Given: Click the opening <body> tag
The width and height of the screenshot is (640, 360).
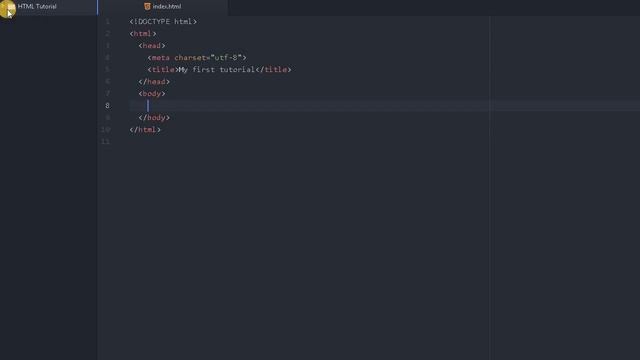Looking at the screenshot, I should (x=152, y=93).
